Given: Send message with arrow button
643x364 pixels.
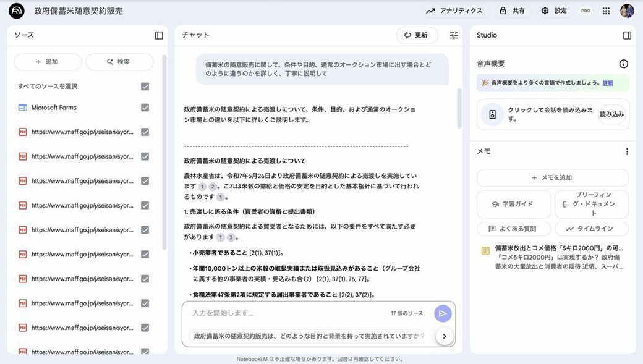Looking at the screenshot, I should click(443, 313).
